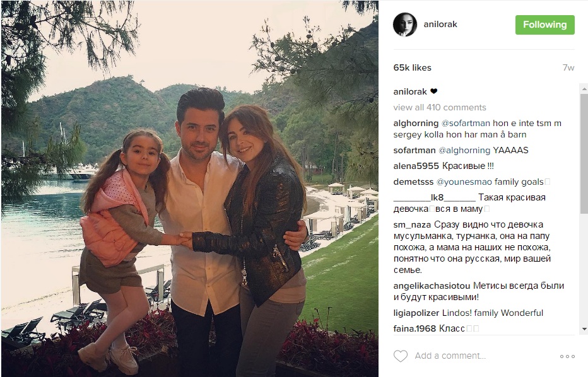Image resolution: width=588 pixels, height=377 pixels.
Task: Open the angelikachasiotou commenter profile
Action: coord(432,286)
